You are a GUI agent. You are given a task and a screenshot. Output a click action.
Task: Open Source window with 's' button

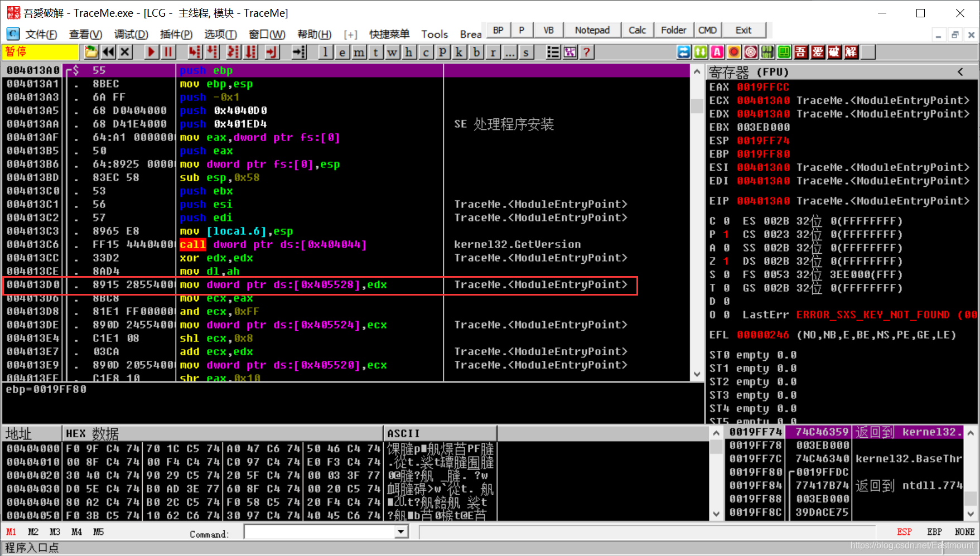click(526, 52)
